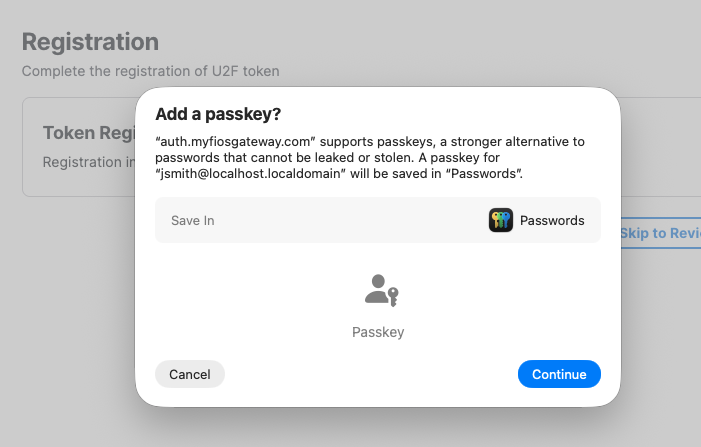Click the Continue button
Viewport: 701px width, 447px height.
pyautogui.click(x=559, y=374)
